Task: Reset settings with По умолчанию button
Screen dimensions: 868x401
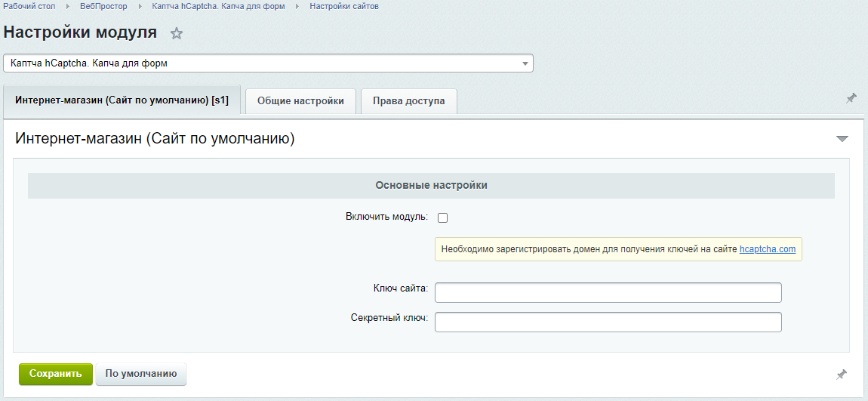Action: [x=141, y=374]
